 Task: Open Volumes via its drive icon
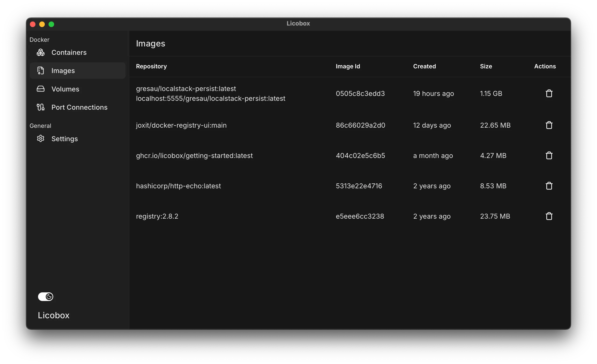[40, 89]
